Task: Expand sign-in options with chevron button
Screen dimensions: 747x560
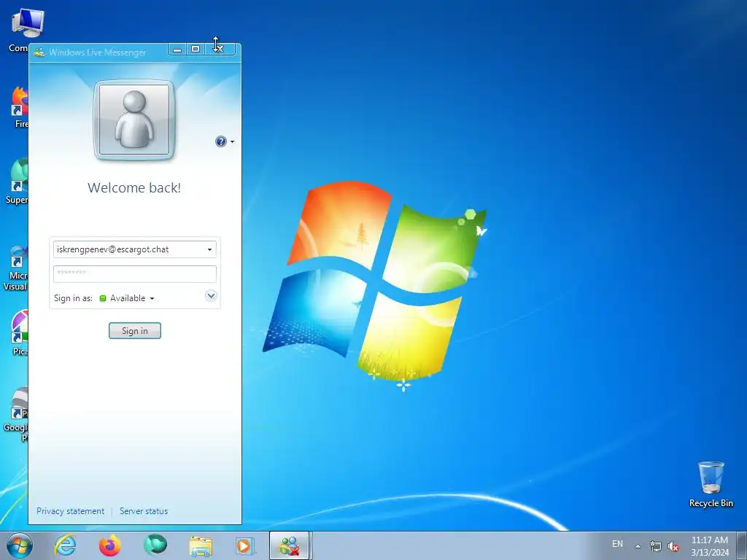Action: click(x=211, y=296)
